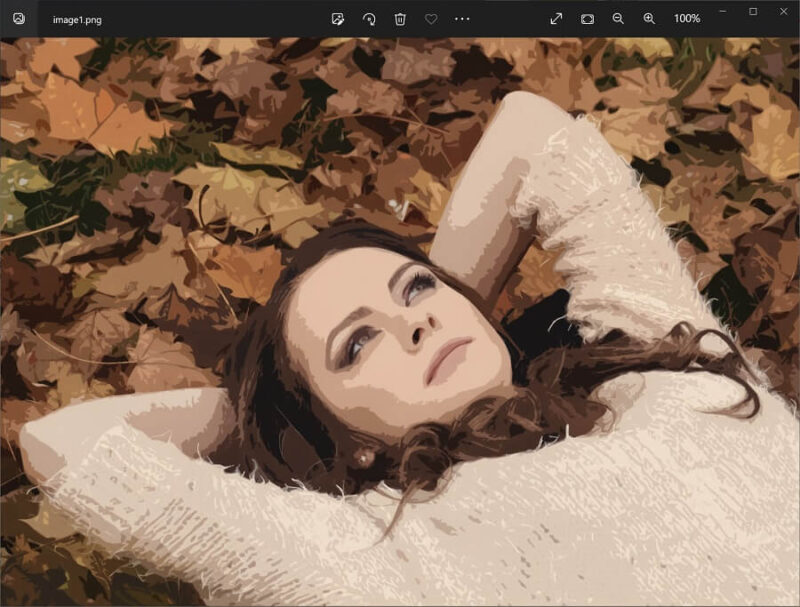Delete the image with the trash icon
800x607 pixels.
400,19
